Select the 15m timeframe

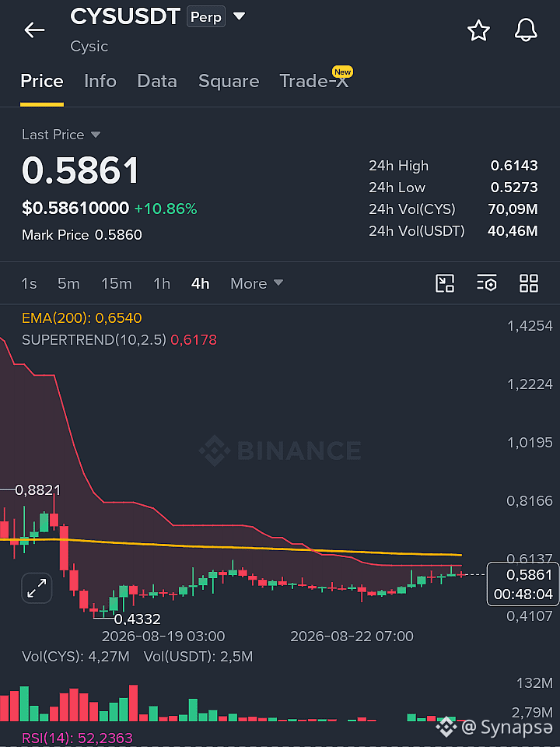116,283
